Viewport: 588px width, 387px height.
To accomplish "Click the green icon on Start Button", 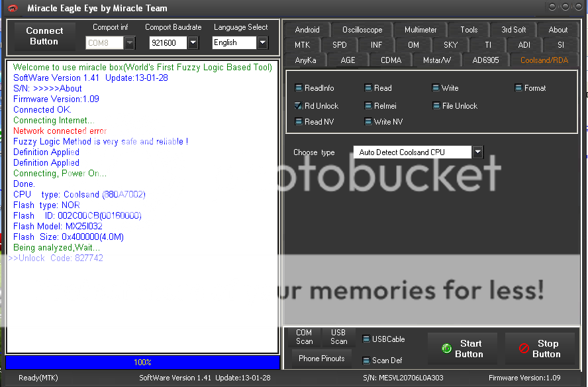I will click(x=446, y=349).
